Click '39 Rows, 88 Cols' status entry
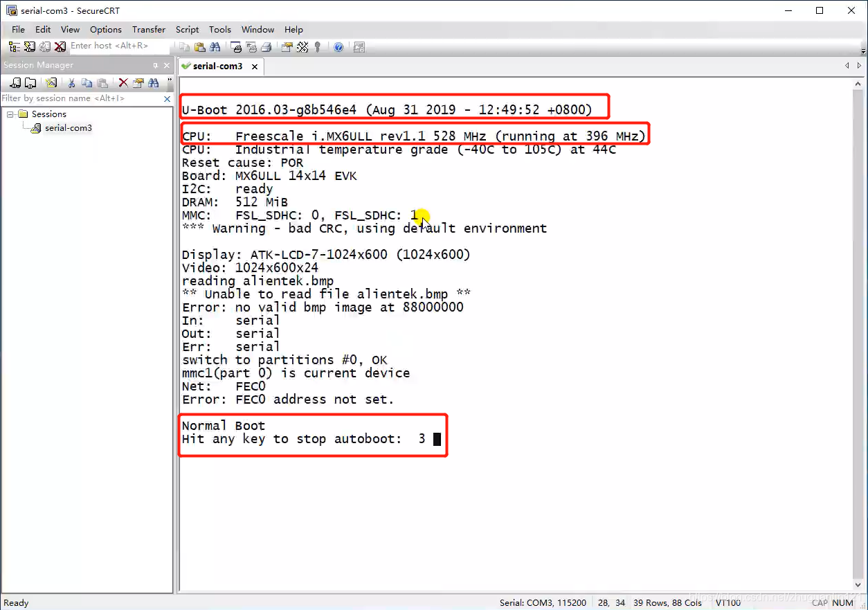 coord(667,603)
